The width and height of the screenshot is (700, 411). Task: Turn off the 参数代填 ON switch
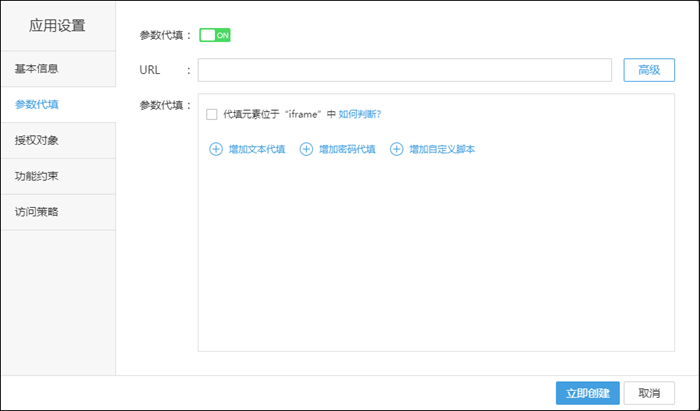(x=215, y=35)
